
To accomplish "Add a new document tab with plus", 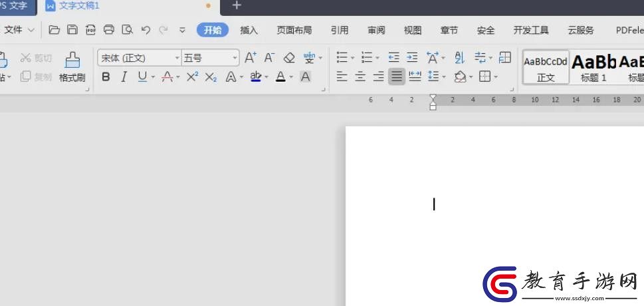I will 237,5.
